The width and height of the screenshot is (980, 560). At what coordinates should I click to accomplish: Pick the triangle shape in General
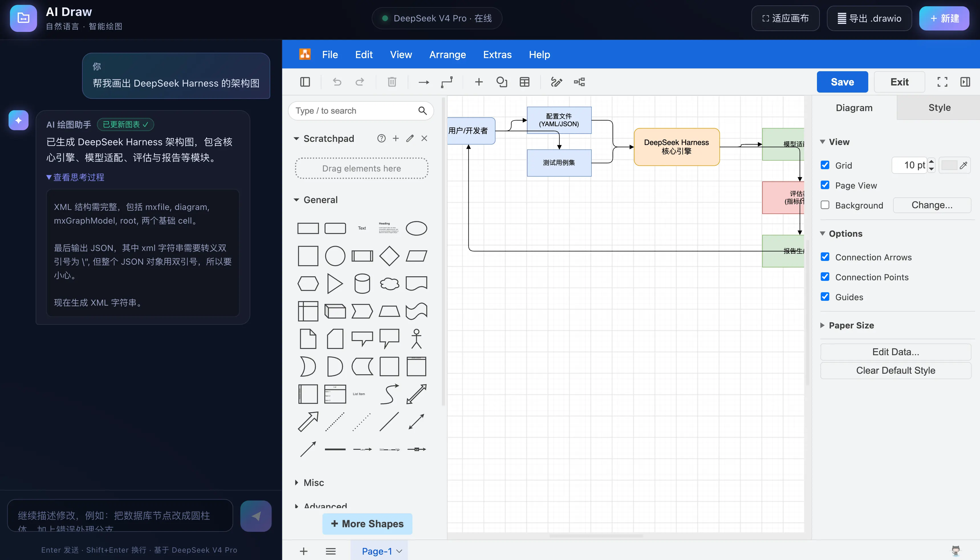click(335, 283)
